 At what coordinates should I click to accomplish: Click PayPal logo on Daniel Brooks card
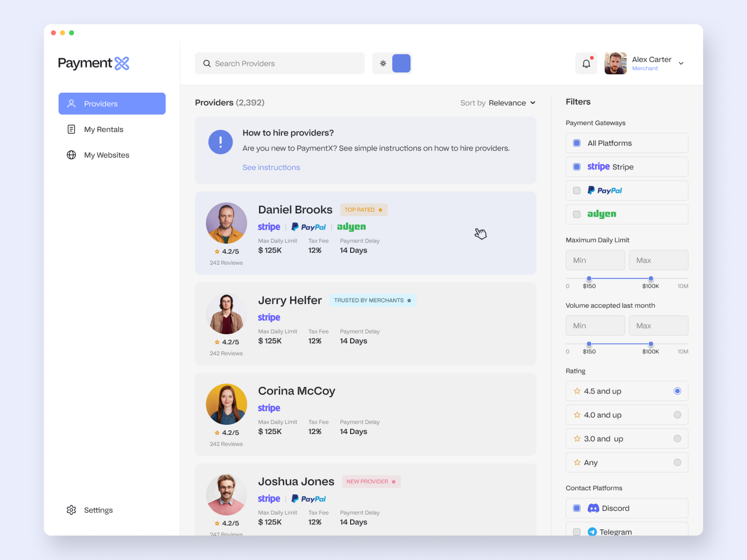[x=309, y=227]
